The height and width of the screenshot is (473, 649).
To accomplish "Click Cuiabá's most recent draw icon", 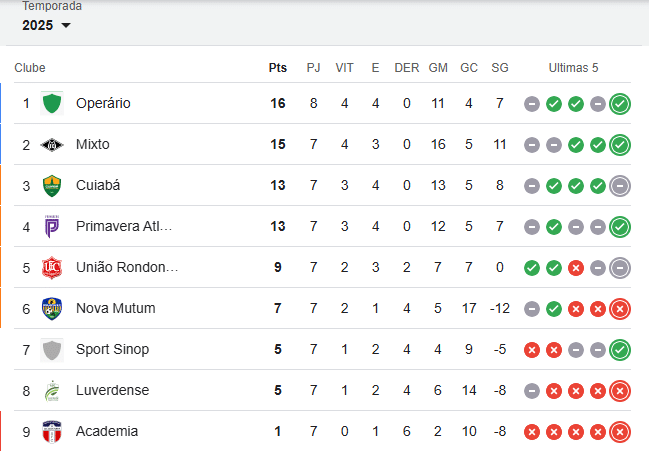I will pyautogui.click(x=620, y=185).
